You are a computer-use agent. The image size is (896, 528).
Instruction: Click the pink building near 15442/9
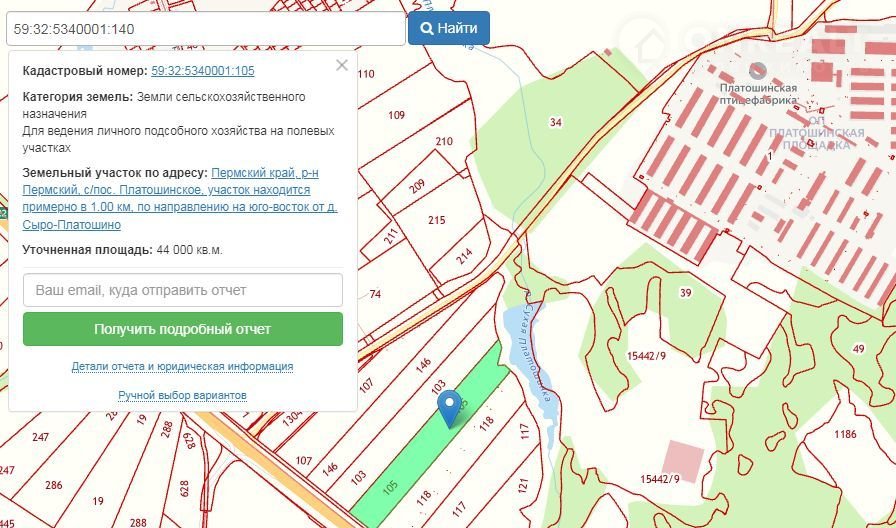[x=684, y=459]
